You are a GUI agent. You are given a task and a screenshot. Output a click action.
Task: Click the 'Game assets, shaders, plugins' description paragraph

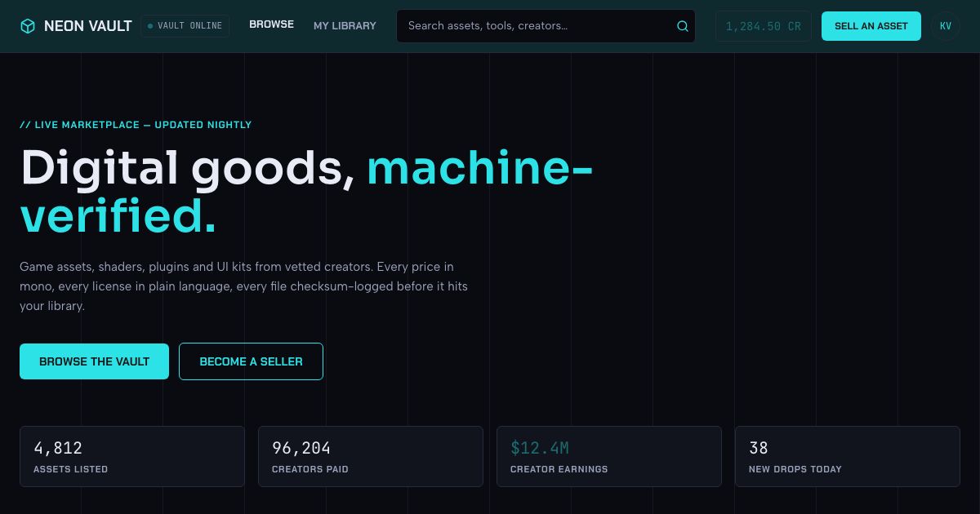pos(244,286)
